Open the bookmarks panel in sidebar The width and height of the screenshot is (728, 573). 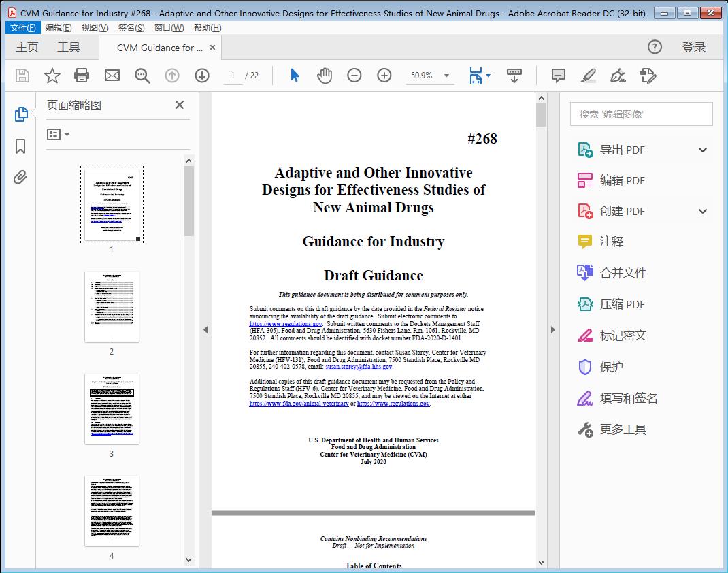point(20,146)
